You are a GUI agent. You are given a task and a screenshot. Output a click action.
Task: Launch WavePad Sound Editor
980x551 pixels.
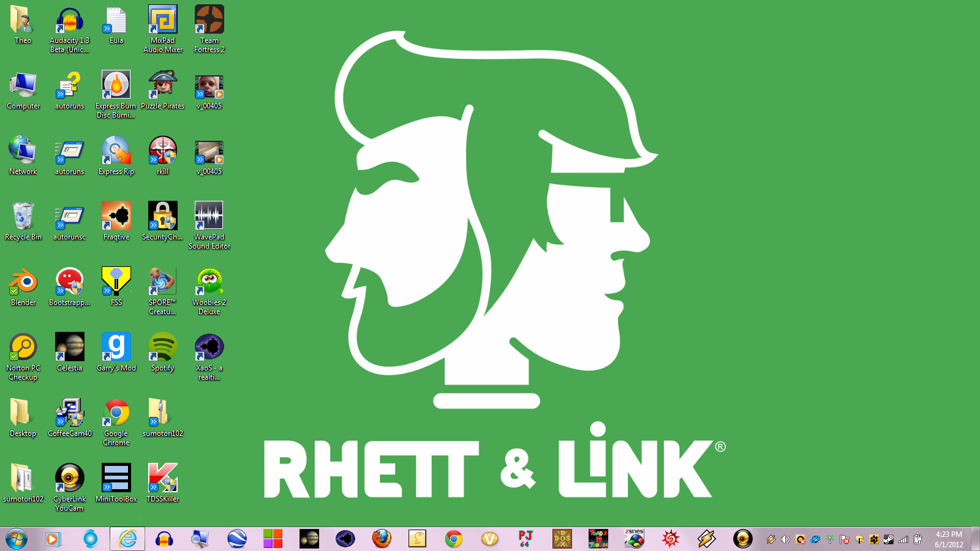click(x=209, y=216)
